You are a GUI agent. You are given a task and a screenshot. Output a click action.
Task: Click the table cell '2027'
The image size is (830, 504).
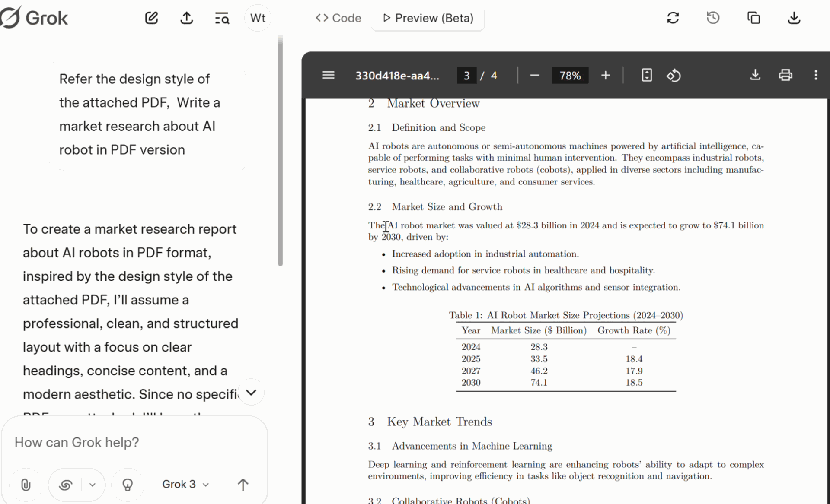pos(471,371)
